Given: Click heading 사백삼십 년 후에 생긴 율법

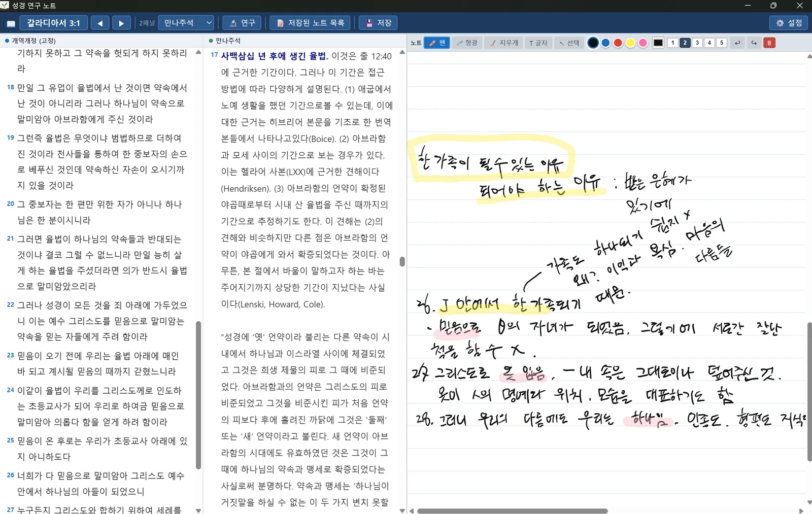Looking at the screenshot, I should pos(275,56).
